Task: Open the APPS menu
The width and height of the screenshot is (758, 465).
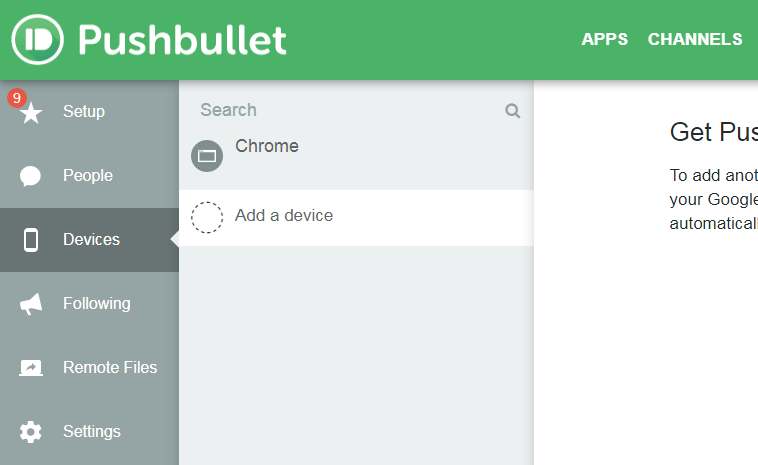Action: [x=605, y=40]
